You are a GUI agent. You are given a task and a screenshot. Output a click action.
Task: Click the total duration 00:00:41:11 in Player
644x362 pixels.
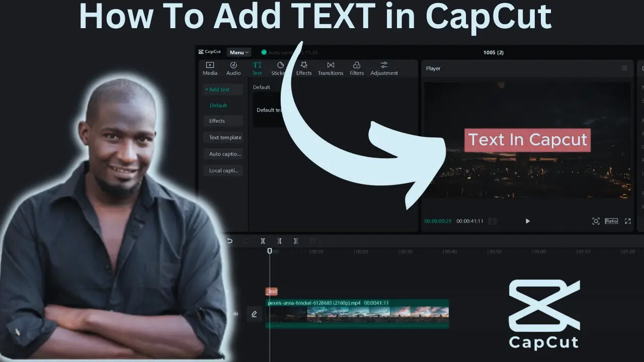tap(470, 221)
